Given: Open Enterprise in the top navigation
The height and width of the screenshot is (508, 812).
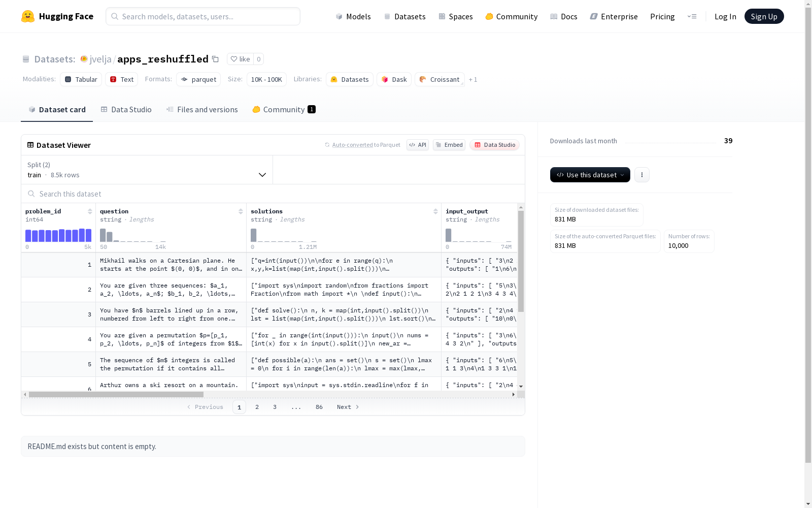Looking at the screenshot, I should pos(614,16).
